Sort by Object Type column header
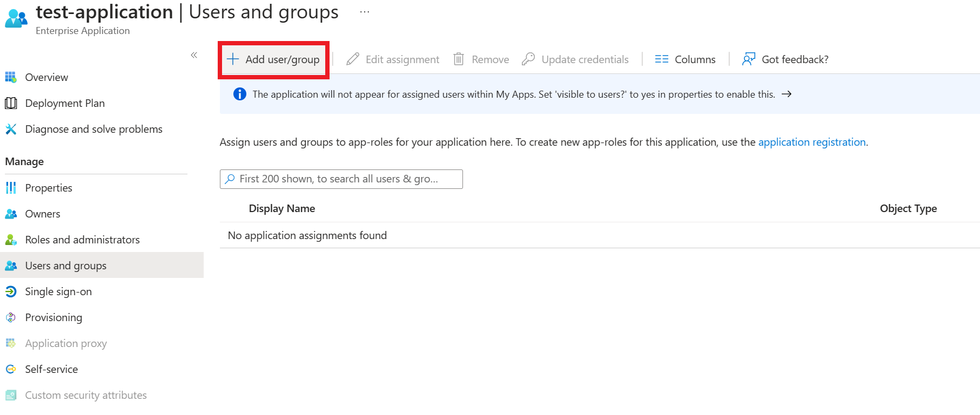 coord(908,208)
